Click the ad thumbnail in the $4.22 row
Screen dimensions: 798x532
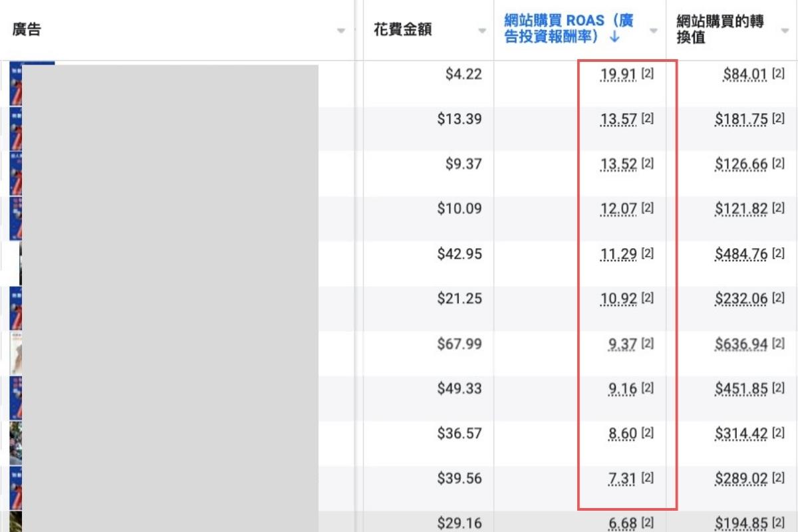tap(16, 83)
